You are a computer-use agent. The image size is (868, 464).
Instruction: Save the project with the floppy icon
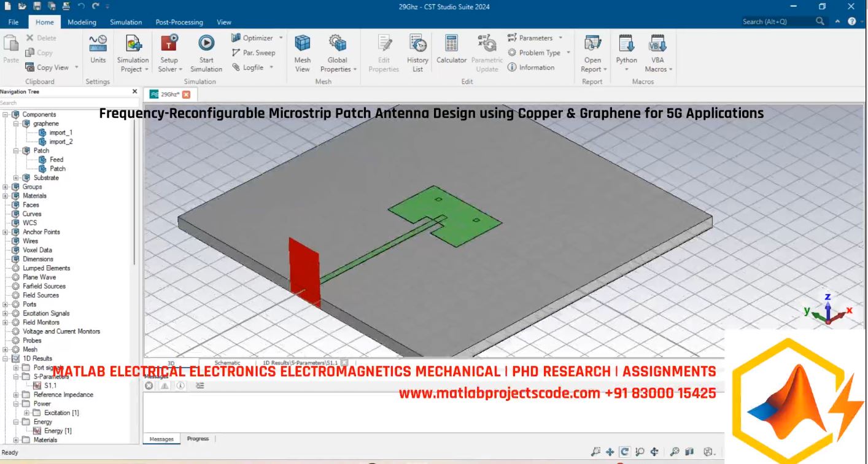[x=37, y=7]
